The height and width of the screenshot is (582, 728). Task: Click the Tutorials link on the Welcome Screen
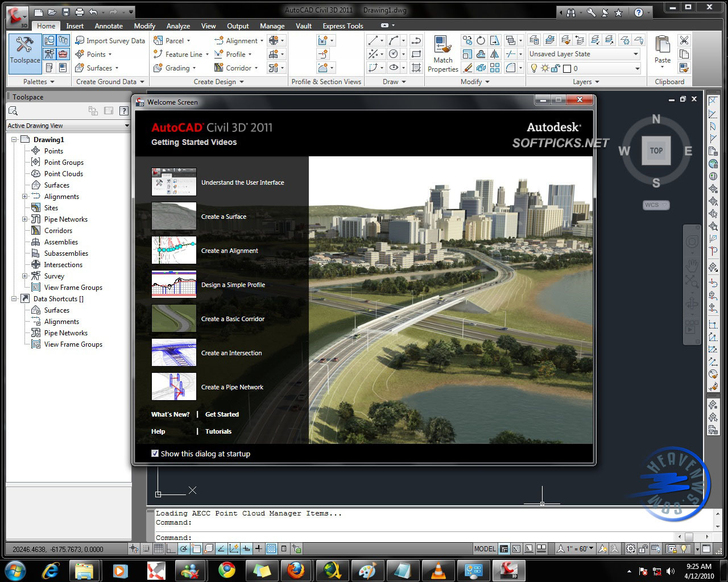click(x=218, y=431)
